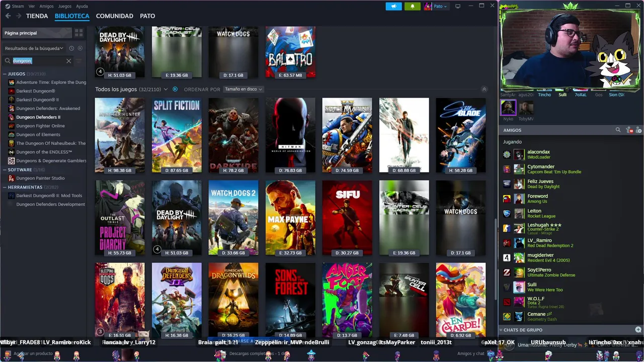The height and width of the screenshot is (362, 644).
Task: Click the add friend icon
Action: (x=639, y=130)
